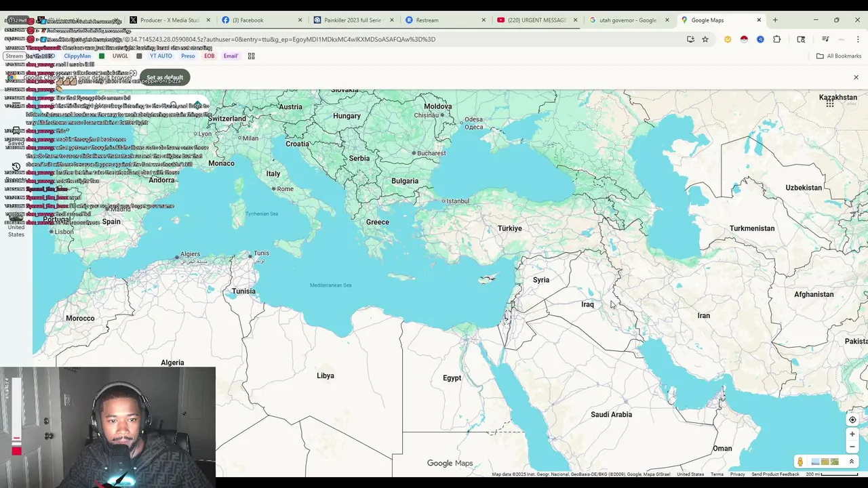The height and width of the screenshot is (488, 868).
Task: Open Chrome three-dot menu
Action: click(x=858, y=39)
